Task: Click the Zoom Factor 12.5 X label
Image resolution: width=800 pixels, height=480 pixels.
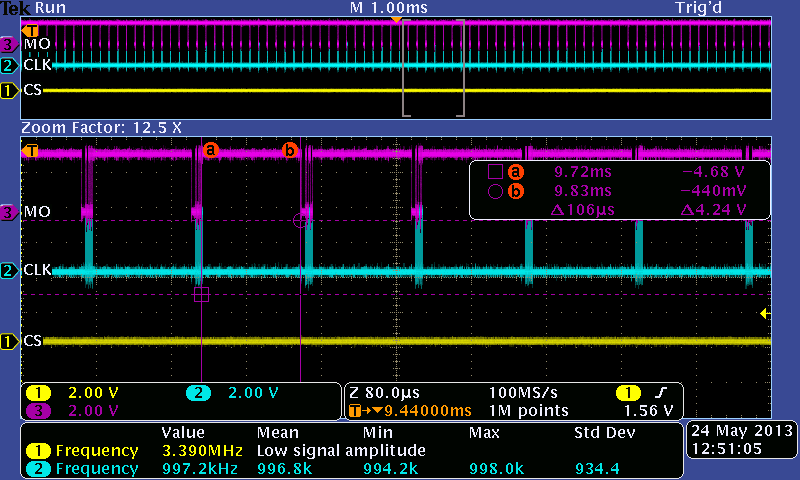Action: click(x=102, y=128)
